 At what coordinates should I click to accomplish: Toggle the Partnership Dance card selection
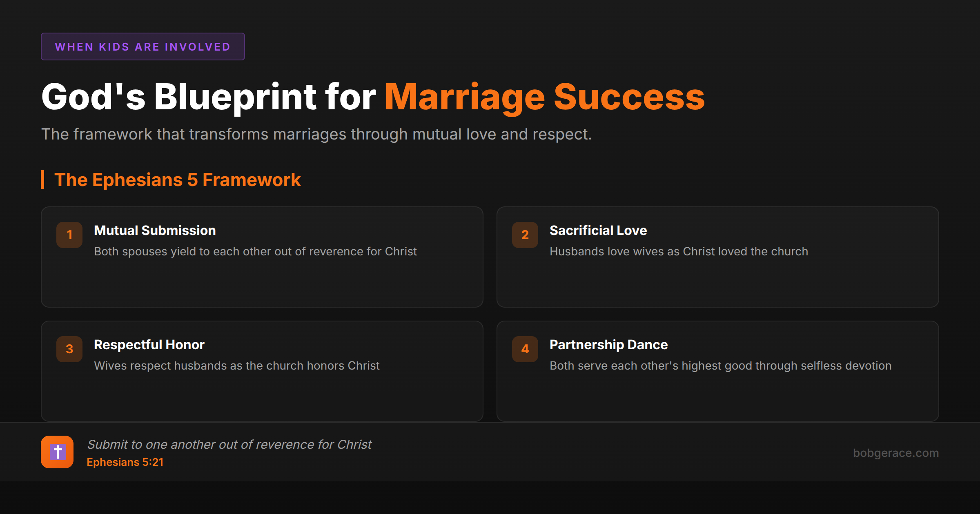[x=718, y=370]
